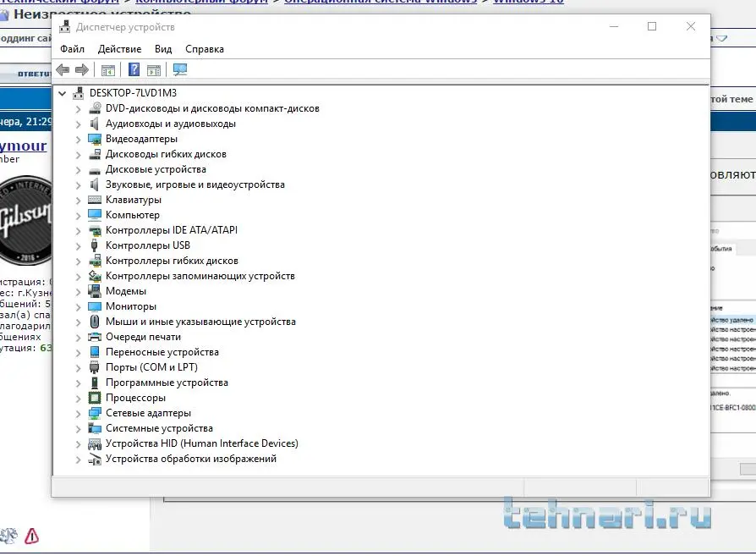Click the DVD drives category icon
This screenshot has width=756, height=556.
click(x=95, y=108)
